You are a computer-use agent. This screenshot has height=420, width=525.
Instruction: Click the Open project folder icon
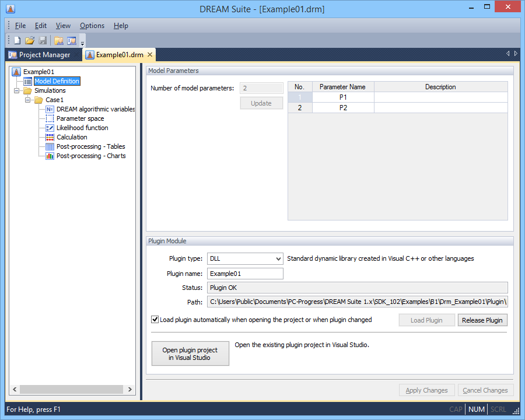30,40
